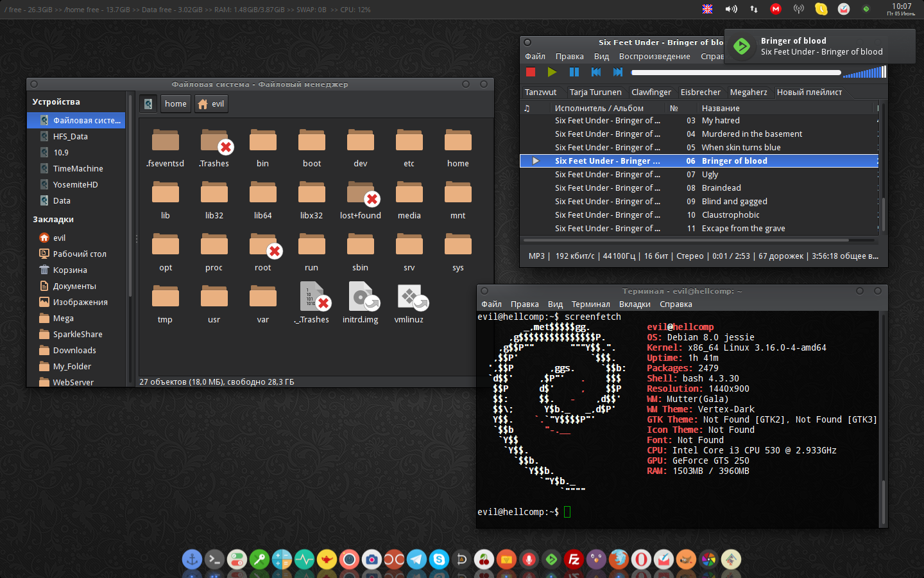Click the terminal's vertical scrollbar
The image size is (924, 578).
[884, 501]
